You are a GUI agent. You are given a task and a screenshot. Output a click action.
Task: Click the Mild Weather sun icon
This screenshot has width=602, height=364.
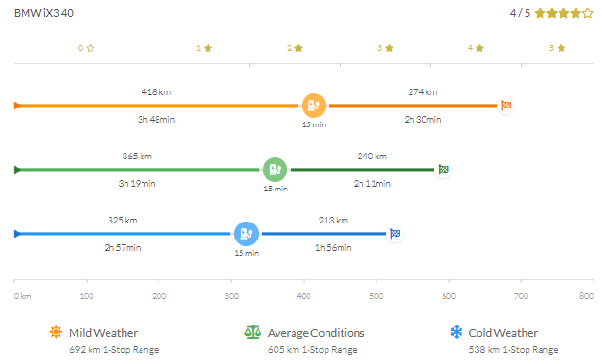[56, 332]
